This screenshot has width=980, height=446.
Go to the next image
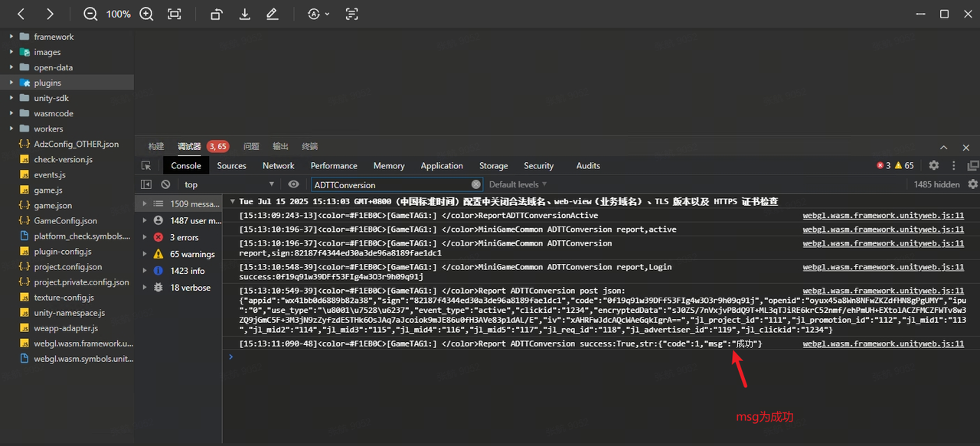[50, 14]
